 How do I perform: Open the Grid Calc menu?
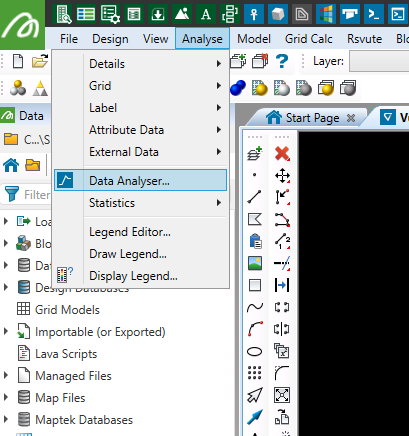309,39
